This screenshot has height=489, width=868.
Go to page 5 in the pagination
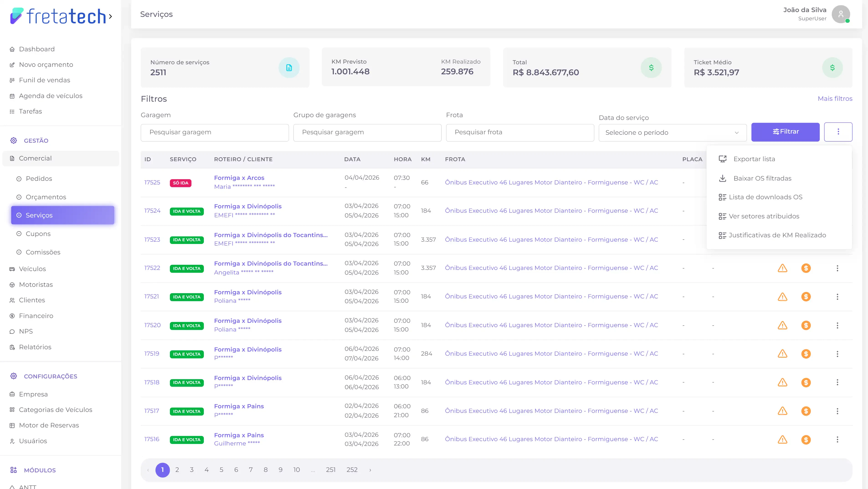click(221, 470)
